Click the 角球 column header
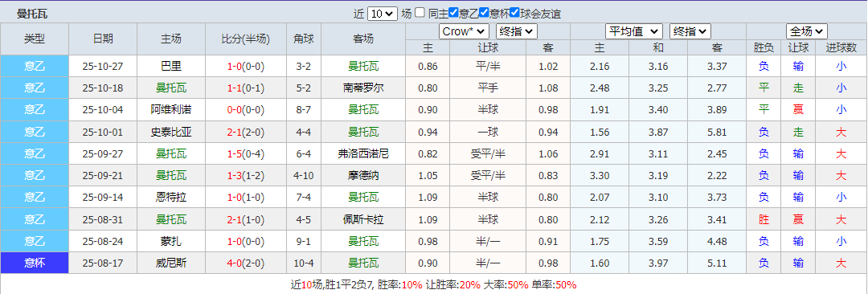Image resolution: width=868 pixels, height=294 pixels. point(304,39)
